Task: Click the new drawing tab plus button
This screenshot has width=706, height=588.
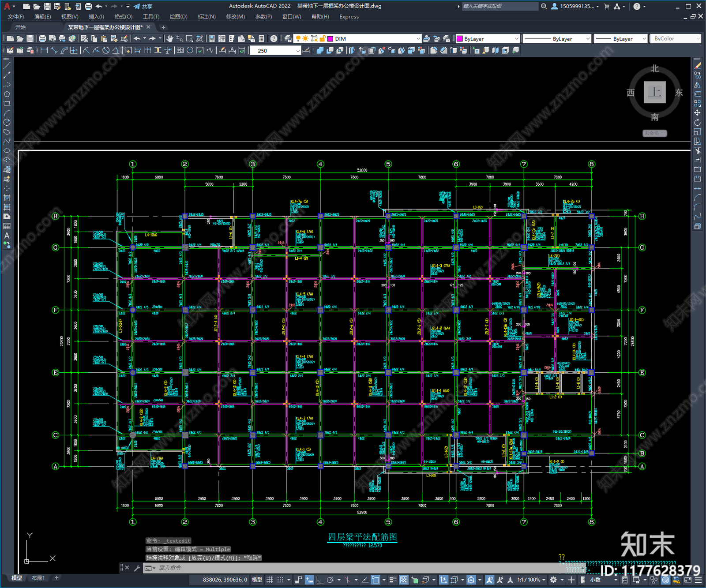Action: pyautogui.click(x=163, y=27)
